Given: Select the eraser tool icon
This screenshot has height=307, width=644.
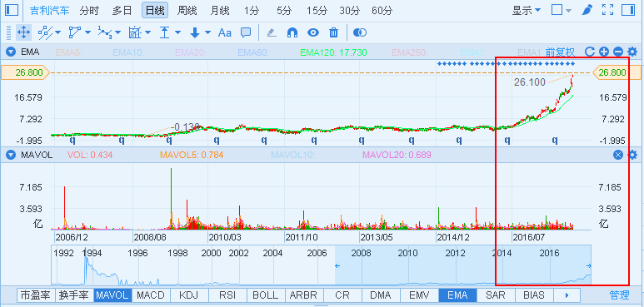Looking at the screenshot, I should tap(271, 32).
